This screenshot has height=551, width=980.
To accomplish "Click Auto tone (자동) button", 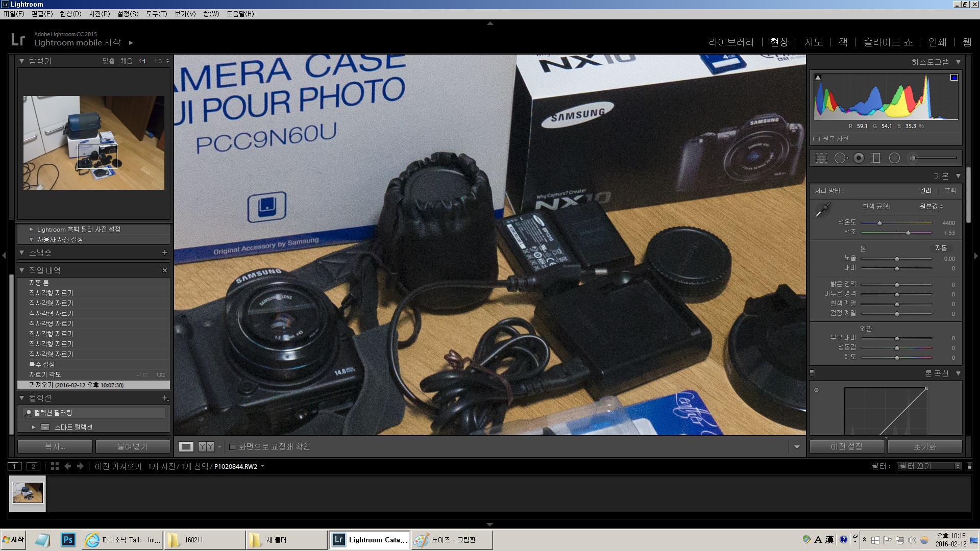I will 941,248.
